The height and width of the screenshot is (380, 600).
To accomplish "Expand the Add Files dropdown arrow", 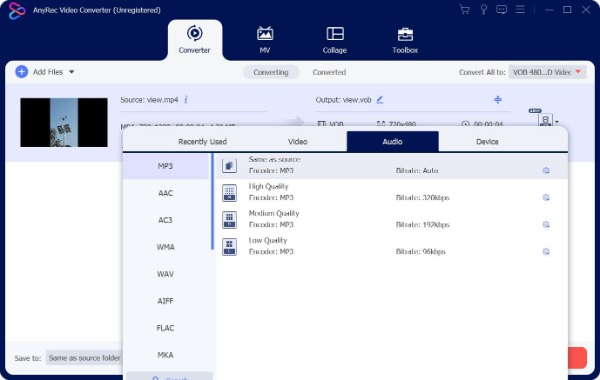I will 72,72.
